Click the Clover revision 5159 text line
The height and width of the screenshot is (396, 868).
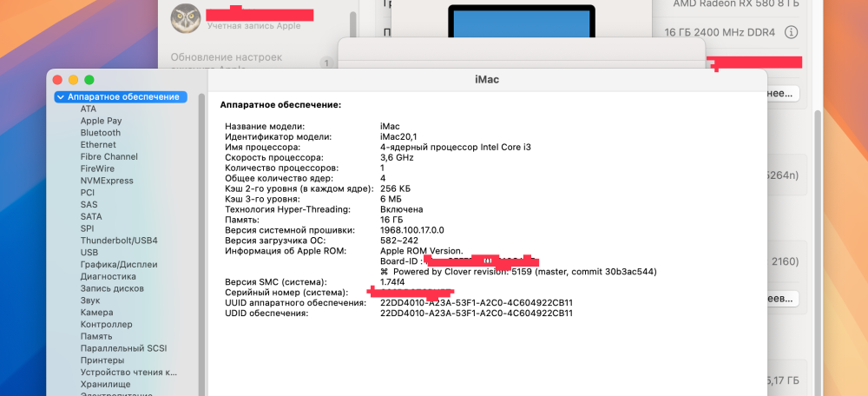519,272
